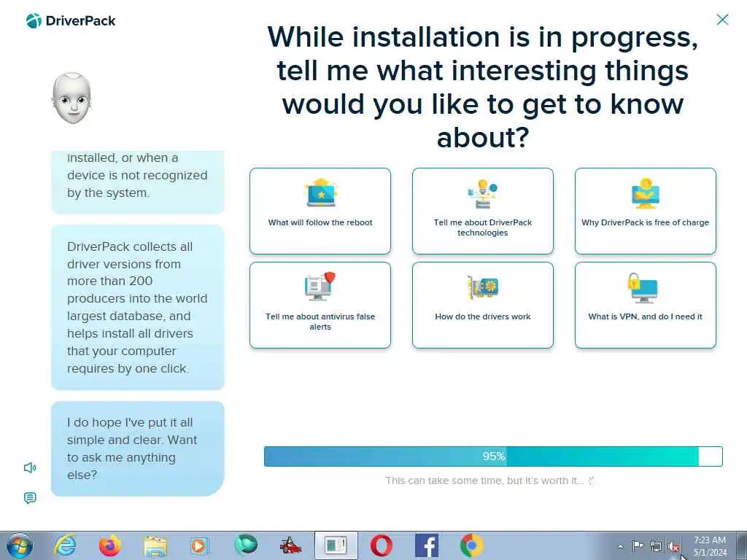Click the Show desktop button strip
The image size is (747, 560).
coord(742,545)
